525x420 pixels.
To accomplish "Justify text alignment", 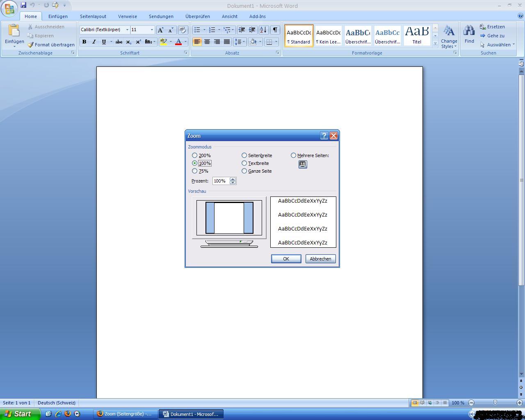I will click(227, 42).
